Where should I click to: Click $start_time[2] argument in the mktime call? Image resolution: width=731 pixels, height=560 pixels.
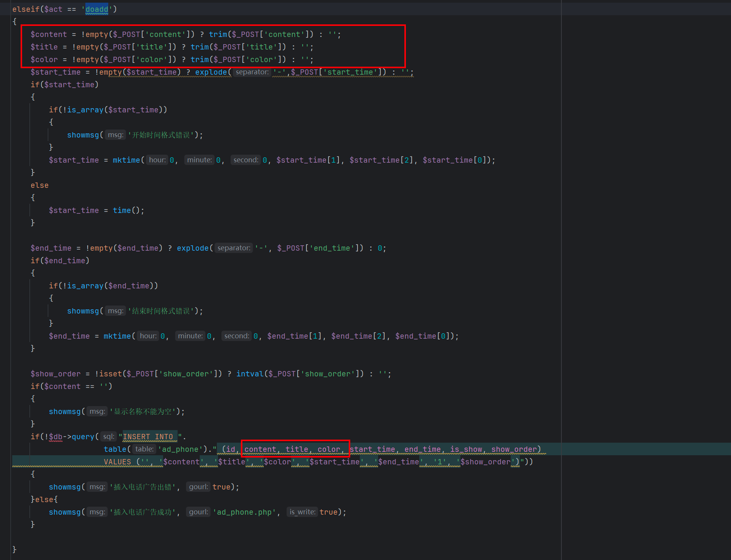(x=381, y=160)
